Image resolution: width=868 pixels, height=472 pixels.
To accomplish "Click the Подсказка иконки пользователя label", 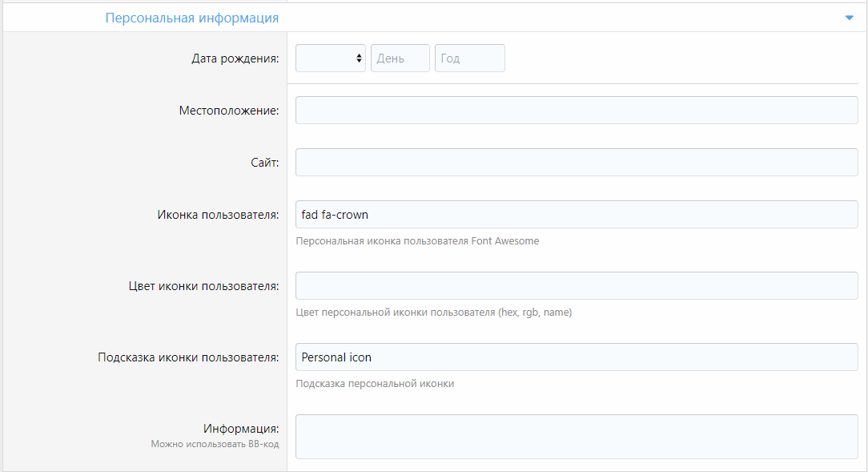I will pyautogui.click(x=188, y=357).
